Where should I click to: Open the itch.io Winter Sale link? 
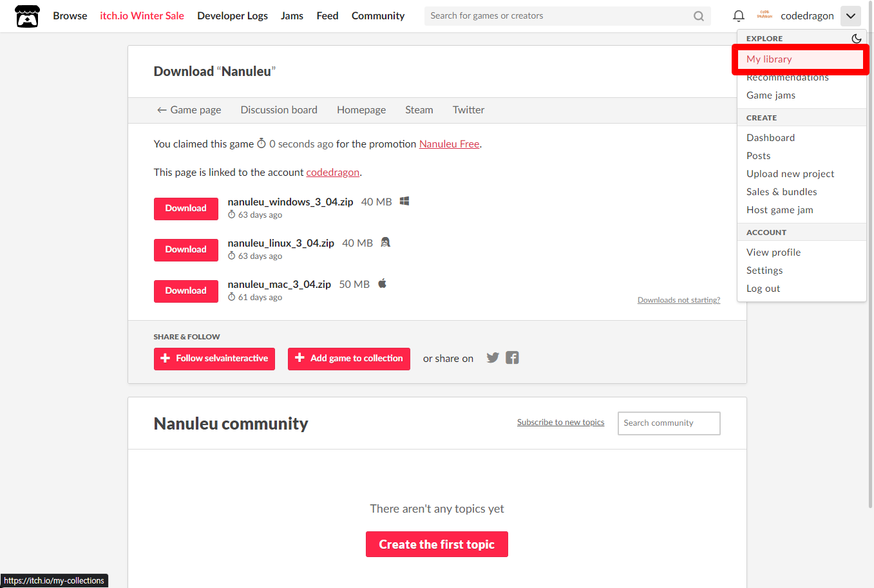point(142,15)
